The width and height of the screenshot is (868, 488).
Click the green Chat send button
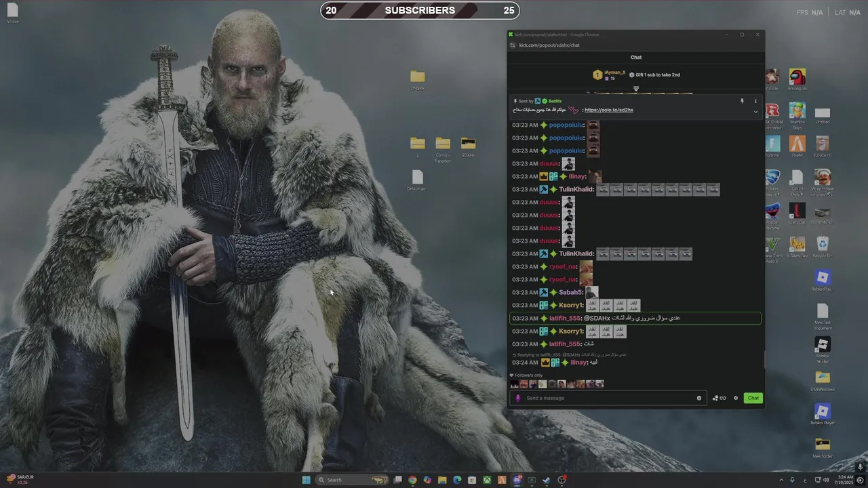tap(753, 398)
